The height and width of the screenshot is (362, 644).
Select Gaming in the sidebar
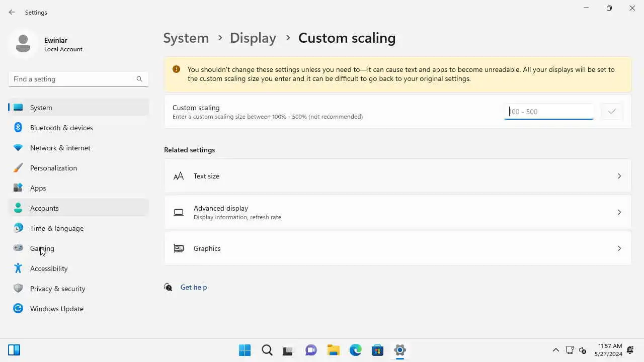(42, 248)
